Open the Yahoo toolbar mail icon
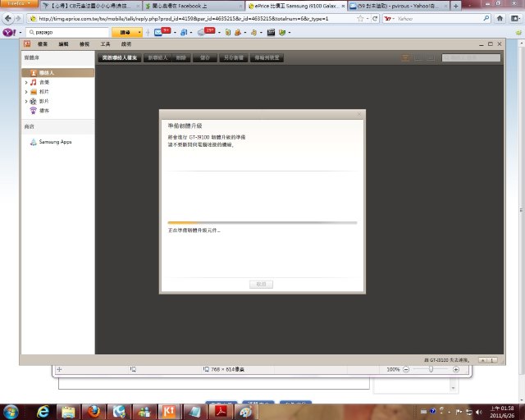The width and height of the screenshot is (525, 420). pos(158,32)
